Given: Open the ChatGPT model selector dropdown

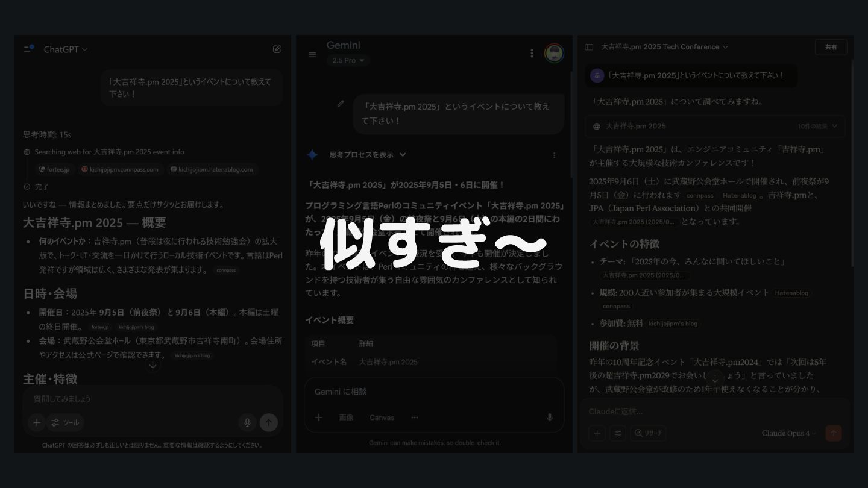Looking at the screenshot, I should pyautogui.click(x=66, y=49).
